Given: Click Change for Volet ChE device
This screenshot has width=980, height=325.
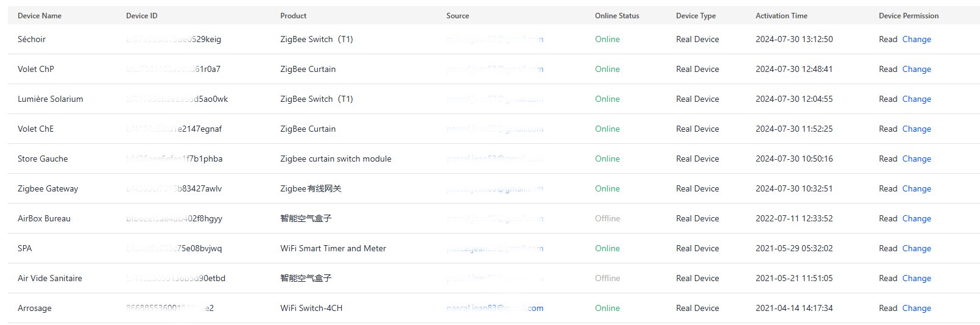Looking at the screenshot, I should pyautogui.click(x=916, y=129).
